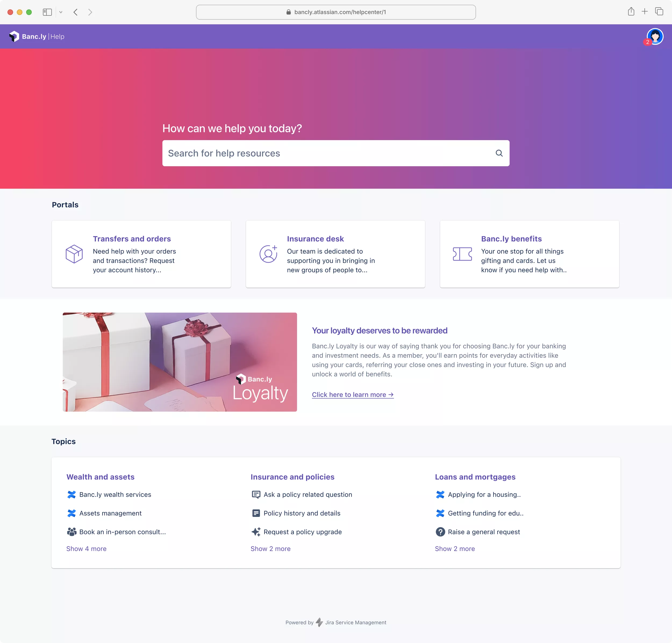Screen dimensions: 672x643
Task: Click the Transfers and orders box icon
Action: [74, 254]
